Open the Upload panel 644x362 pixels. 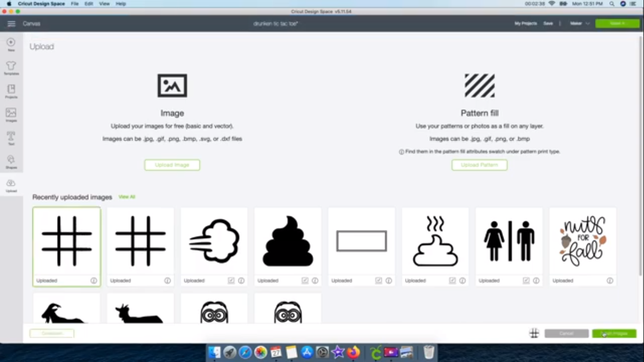pos(11,185)
